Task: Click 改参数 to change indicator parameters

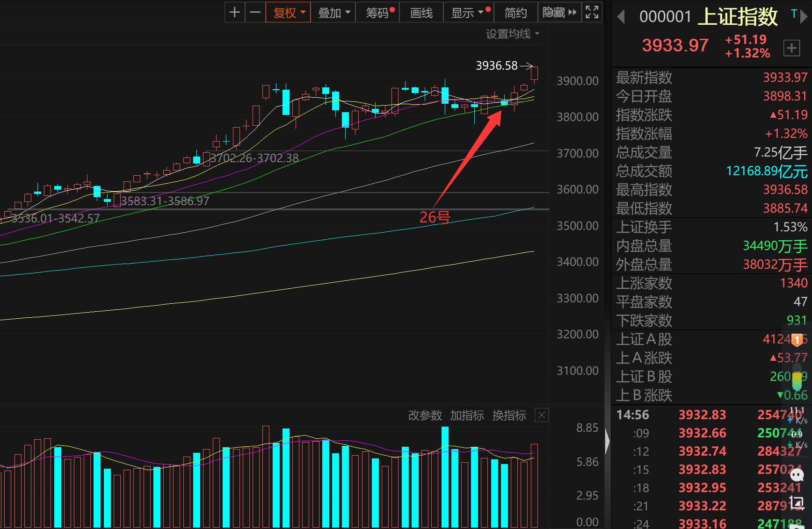Action: [425, 415]
